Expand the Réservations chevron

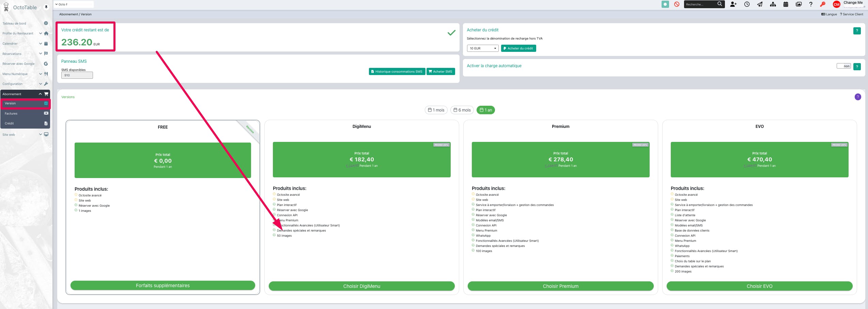pos(41,54)
